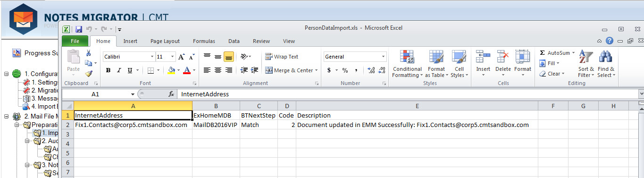Collapse the Mail File node in tree

[x=7, y=116]
